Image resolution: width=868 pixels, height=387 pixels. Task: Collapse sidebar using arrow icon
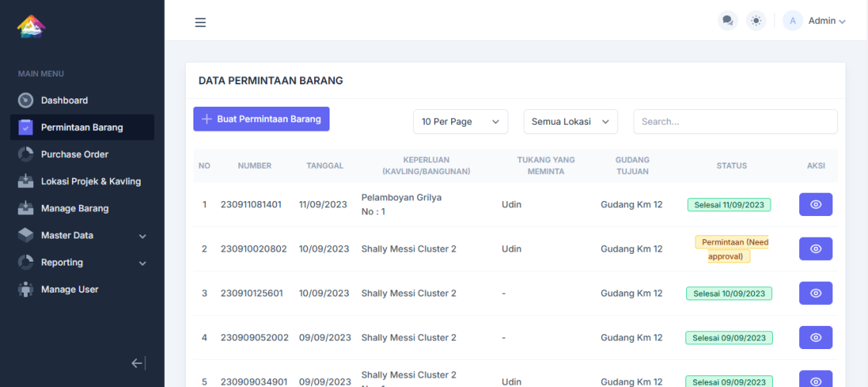[138, 363]
